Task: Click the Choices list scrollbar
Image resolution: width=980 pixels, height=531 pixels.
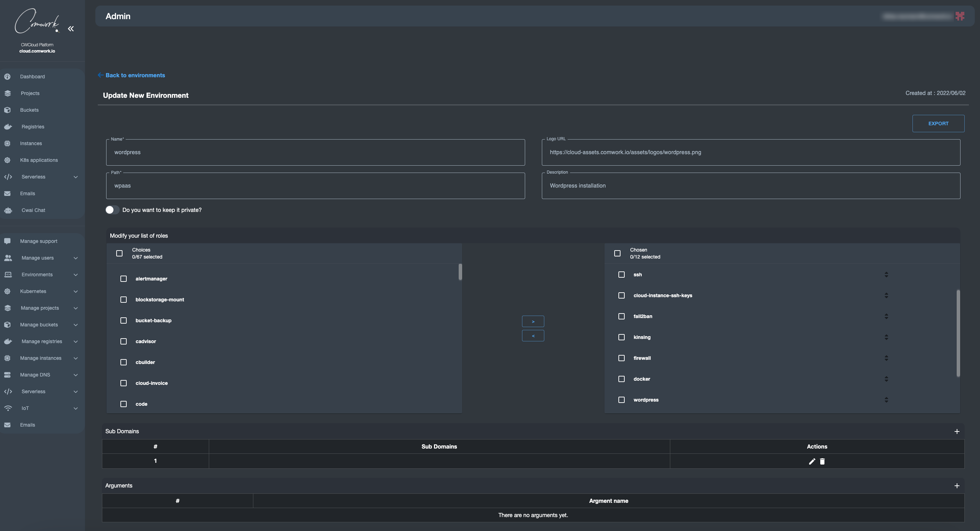Action: click(x=460, y=272)
